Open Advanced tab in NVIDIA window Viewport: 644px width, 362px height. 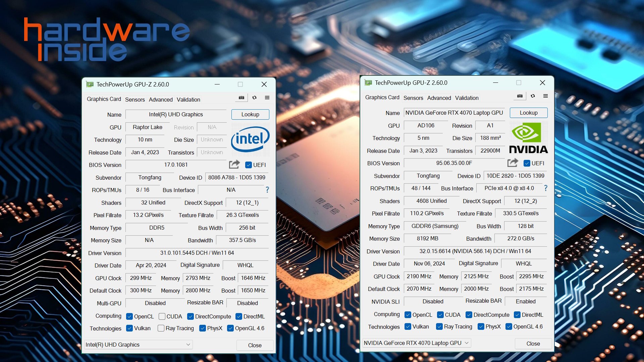(439, 98)
